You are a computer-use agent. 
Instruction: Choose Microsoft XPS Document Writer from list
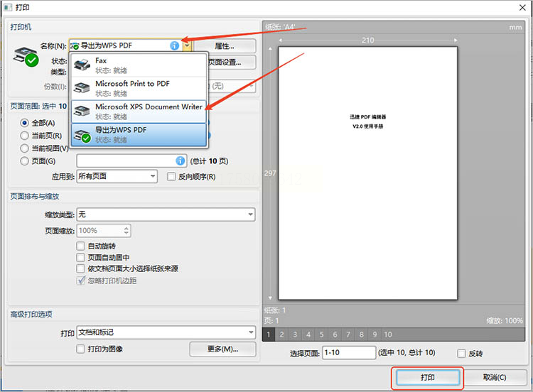click(139, 111)
